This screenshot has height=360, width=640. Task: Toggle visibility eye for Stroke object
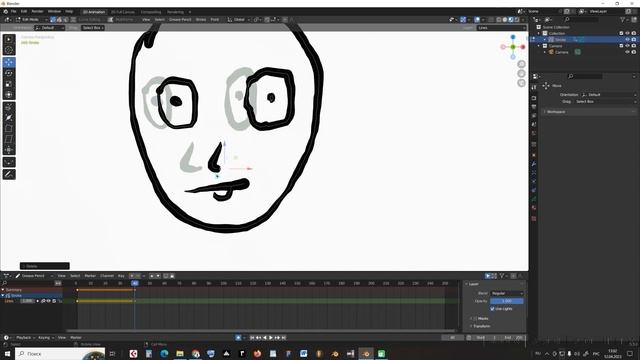[x=627, y=40]
